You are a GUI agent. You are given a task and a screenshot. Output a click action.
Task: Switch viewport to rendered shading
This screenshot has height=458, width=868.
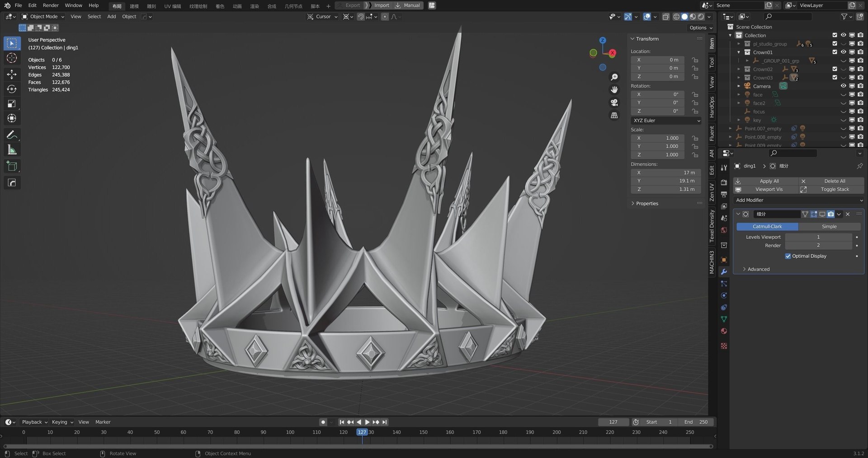pyautogui.click(x=701, y=17)
